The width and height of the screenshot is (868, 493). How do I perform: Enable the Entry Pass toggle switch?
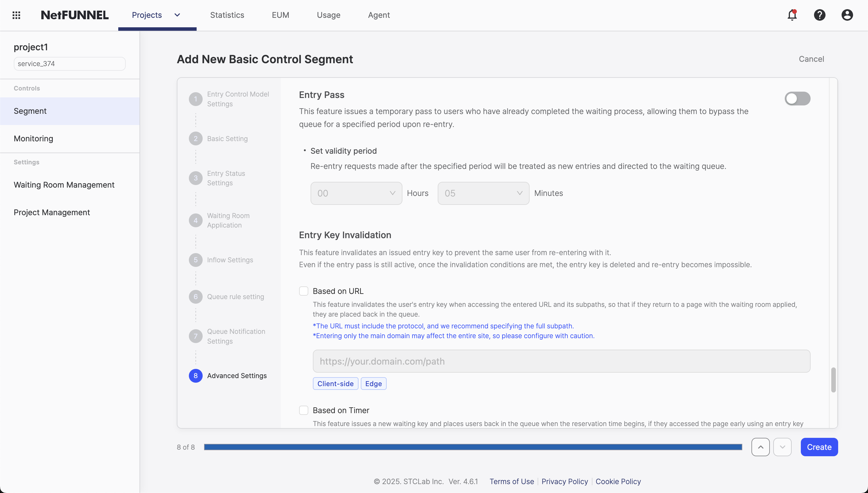tap(797, 99)
